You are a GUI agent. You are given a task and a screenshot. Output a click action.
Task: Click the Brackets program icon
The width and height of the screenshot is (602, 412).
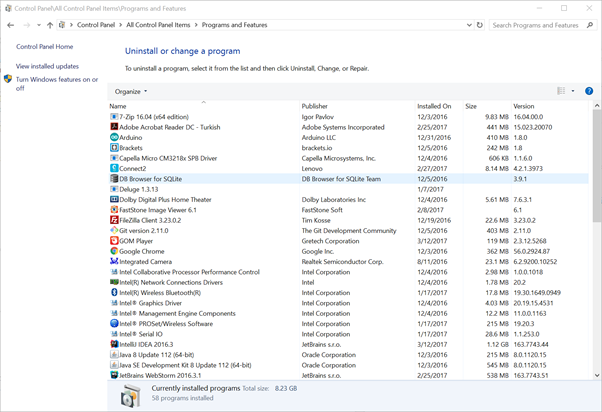114,147
